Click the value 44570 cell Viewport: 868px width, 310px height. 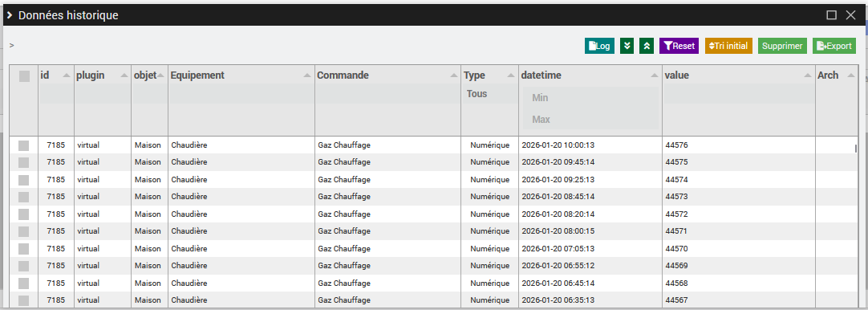[x=676, y=248]
